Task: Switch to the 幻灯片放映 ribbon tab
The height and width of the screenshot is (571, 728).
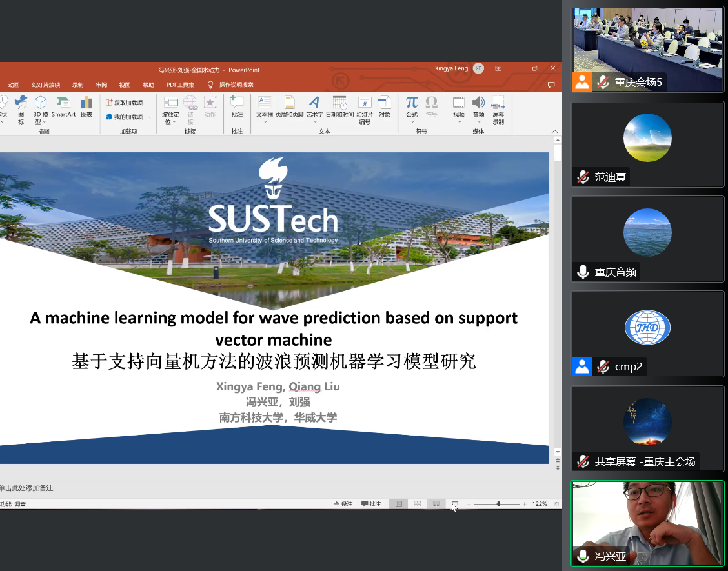Action: pos(46,85)
